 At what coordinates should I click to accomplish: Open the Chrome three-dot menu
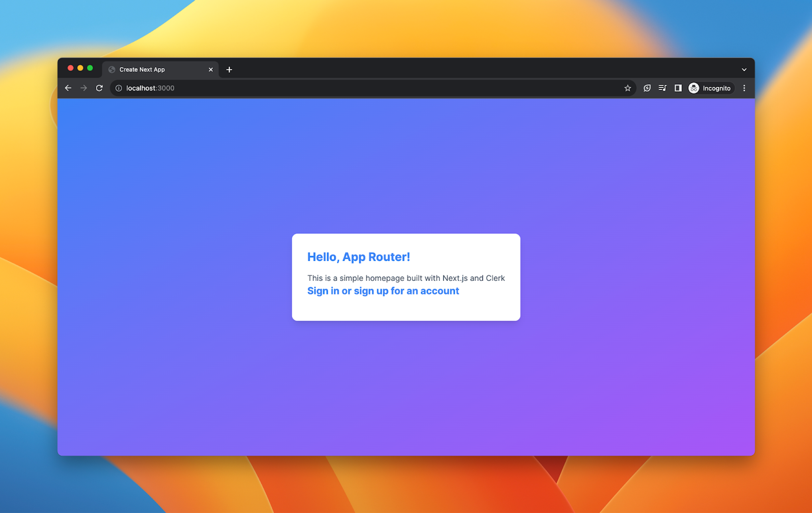point(744,88)
